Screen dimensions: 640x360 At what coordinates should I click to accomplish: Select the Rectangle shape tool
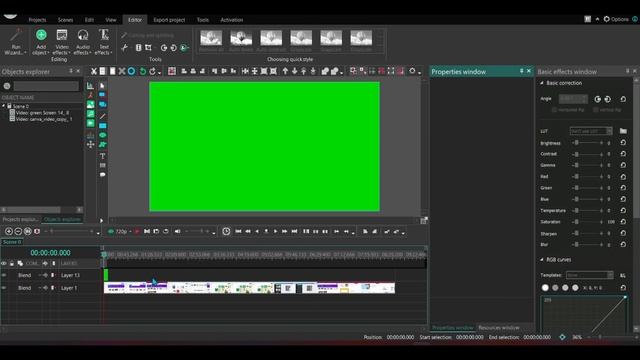[x=102, y=126]
